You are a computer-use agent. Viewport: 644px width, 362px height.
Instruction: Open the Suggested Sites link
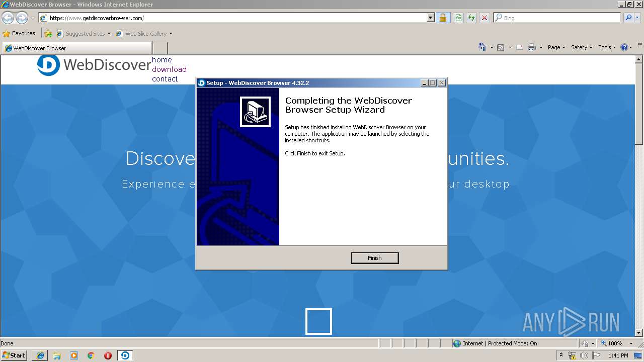click(x=83, y=34)
